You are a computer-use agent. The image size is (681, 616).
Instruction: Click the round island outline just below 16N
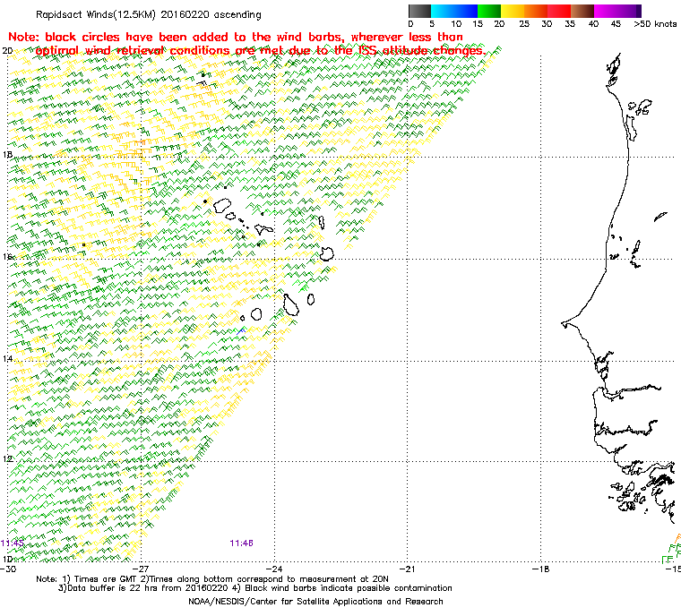click(x=326, y=254)
